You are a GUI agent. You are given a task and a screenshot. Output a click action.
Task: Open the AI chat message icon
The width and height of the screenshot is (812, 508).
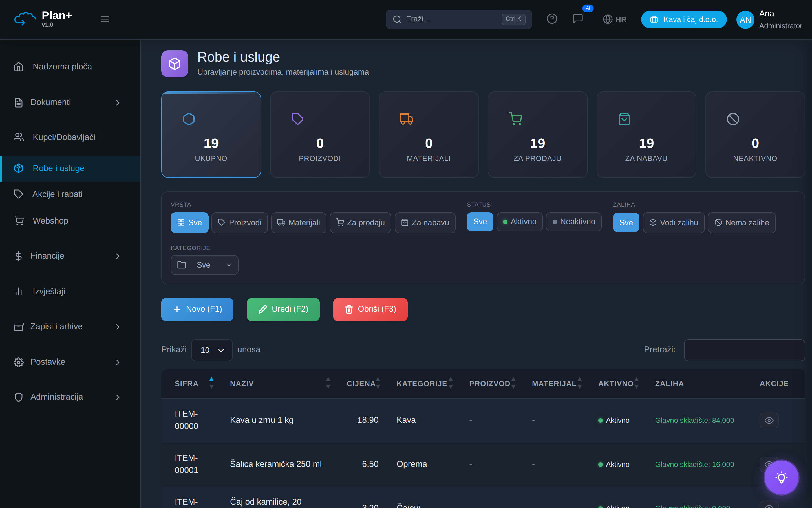[578, 19]
